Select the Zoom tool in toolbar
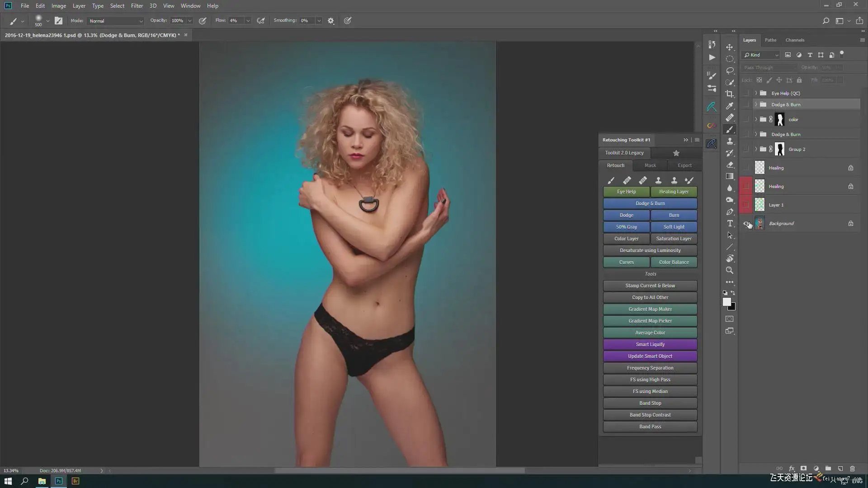The height and width of the screenshot is (488, 868). [x=730, y=270]
